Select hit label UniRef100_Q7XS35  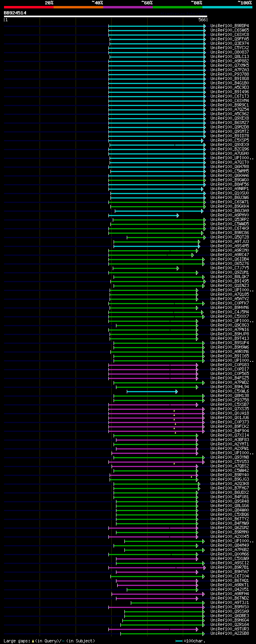point(230,409)
